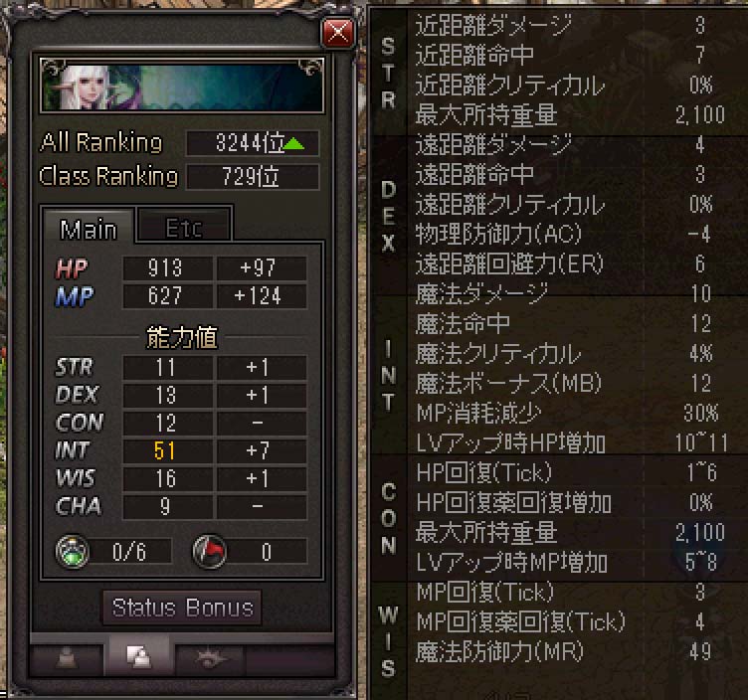Click the character portrait banner
Screen dimensions: 748x700
point(181,86)
